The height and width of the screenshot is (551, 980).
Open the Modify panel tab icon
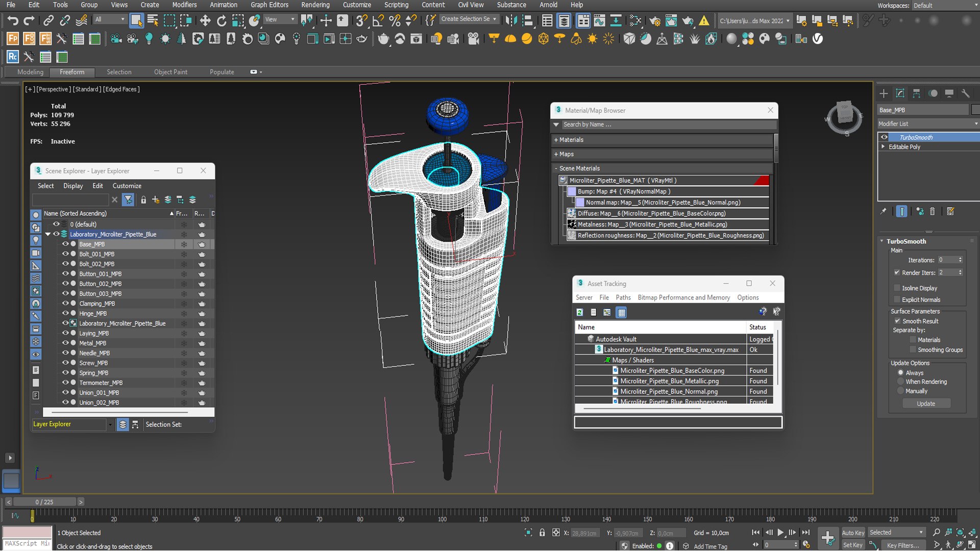pyautogui.click(x=900, y=93)
